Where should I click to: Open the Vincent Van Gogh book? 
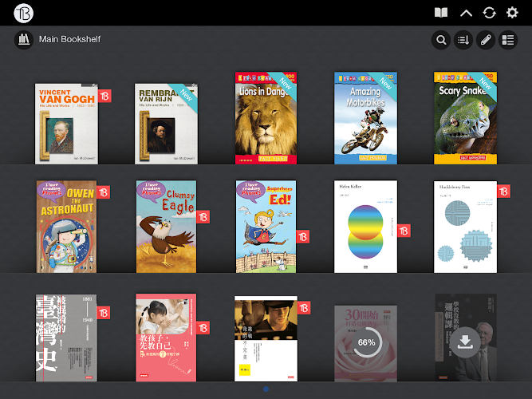(66, 124)
